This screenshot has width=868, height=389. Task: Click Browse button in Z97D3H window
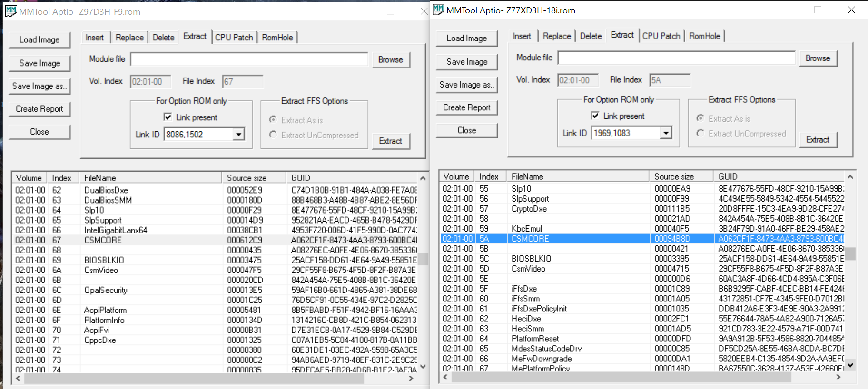391,60
